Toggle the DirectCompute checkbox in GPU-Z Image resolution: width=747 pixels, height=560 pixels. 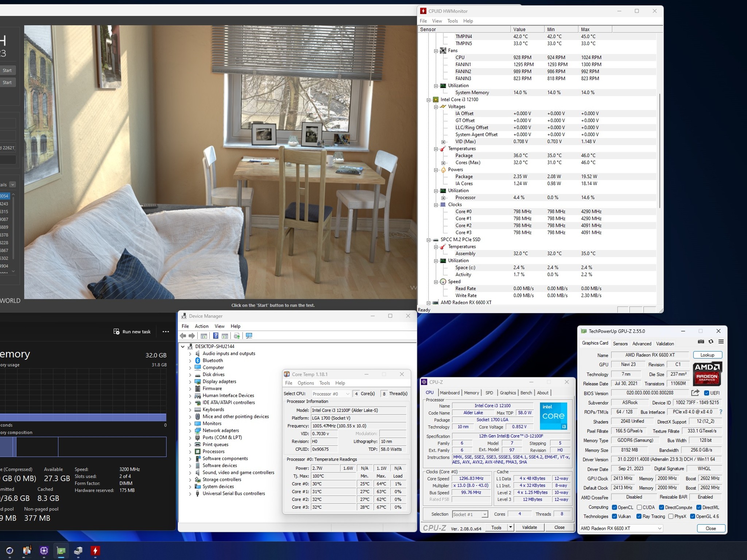[661, 507]
